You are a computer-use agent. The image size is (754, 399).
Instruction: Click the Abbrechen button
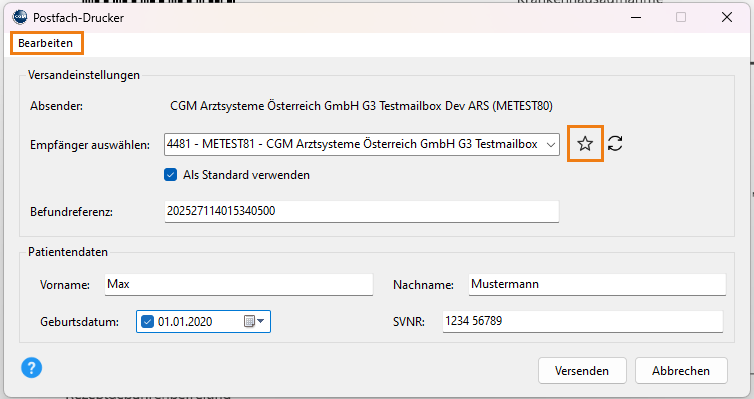point(681,371)
